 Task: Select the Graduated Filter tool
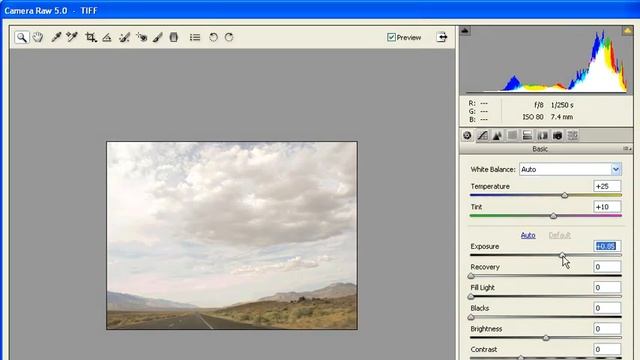pyautogui.click(x=174, y=38)
